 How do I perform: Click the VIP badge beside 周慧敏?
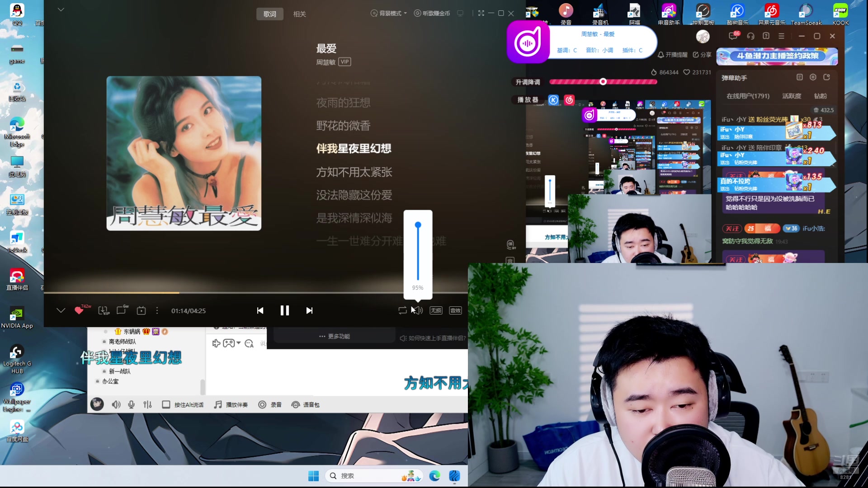[345, 62]
